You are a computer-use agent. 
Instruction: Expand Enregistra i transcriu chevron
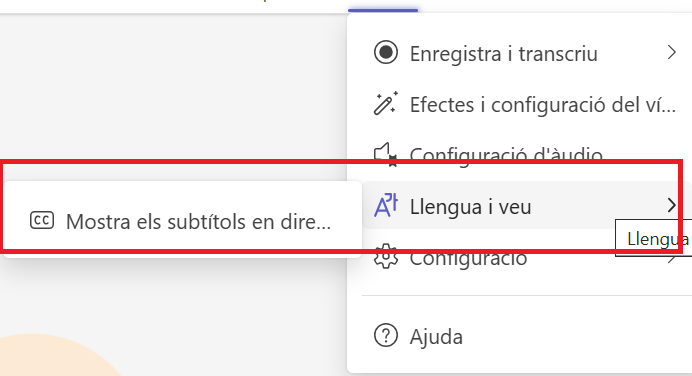[x=671, y=53]
